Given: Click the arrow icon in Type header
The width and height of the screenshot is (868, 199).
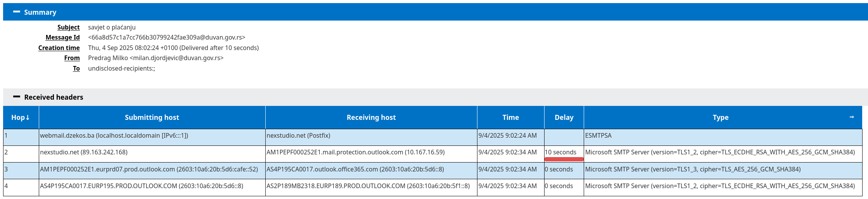Looking at the screenshot, I should (852, 117).
